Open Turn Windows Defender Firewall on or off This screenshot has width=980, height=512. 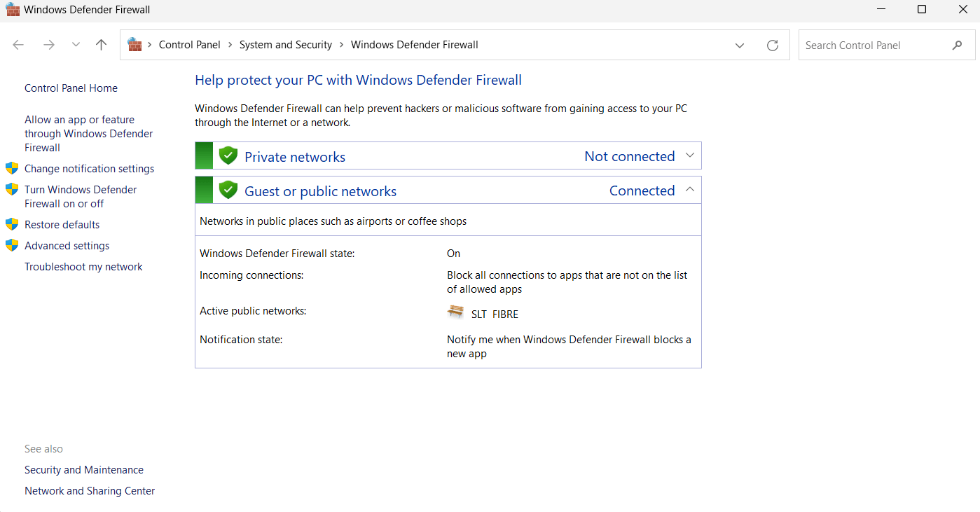[x=81, y=196]
